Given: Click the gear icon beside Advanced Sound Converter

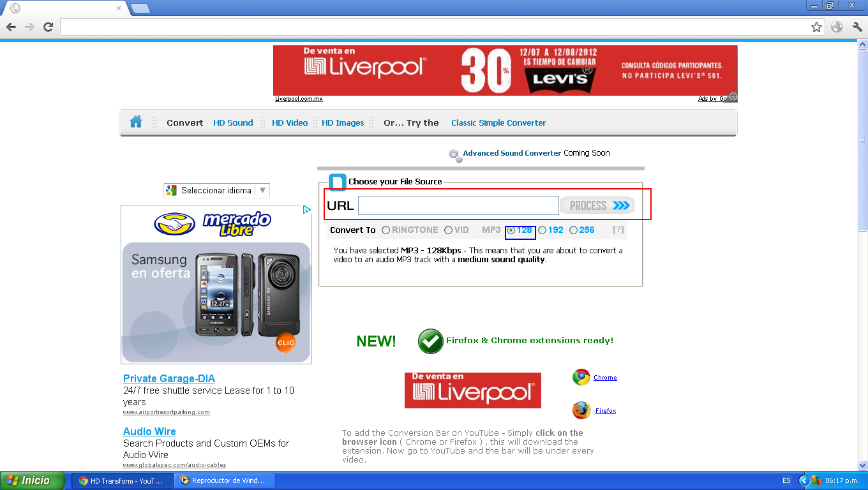Looking at the screenshot, I should (454, 154).
